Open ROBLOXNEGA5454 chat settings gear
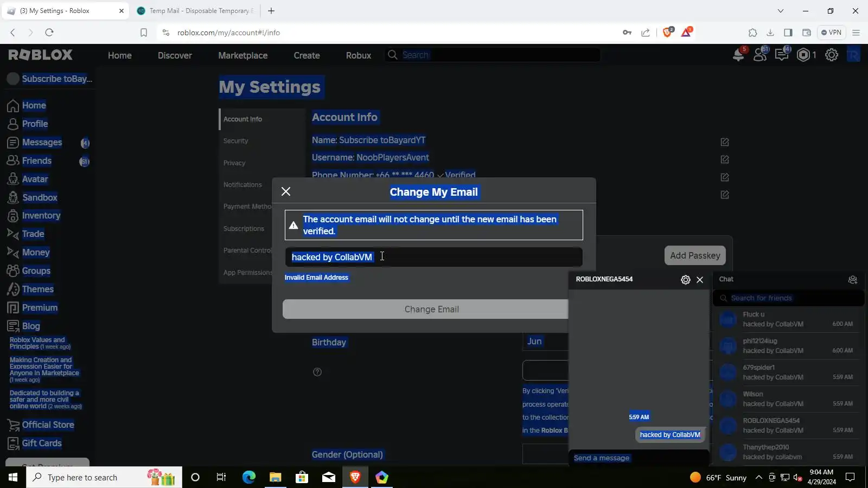The width and height of the screenshot is (868, 488). coord(686,280)
